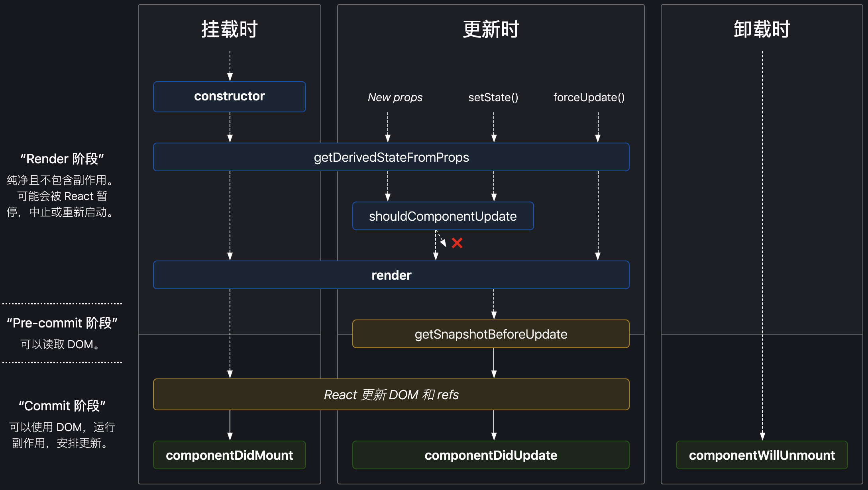This screenshot has width=868, height=490.
Task: Click the setState() trigger label
Action: pos(493,97)
